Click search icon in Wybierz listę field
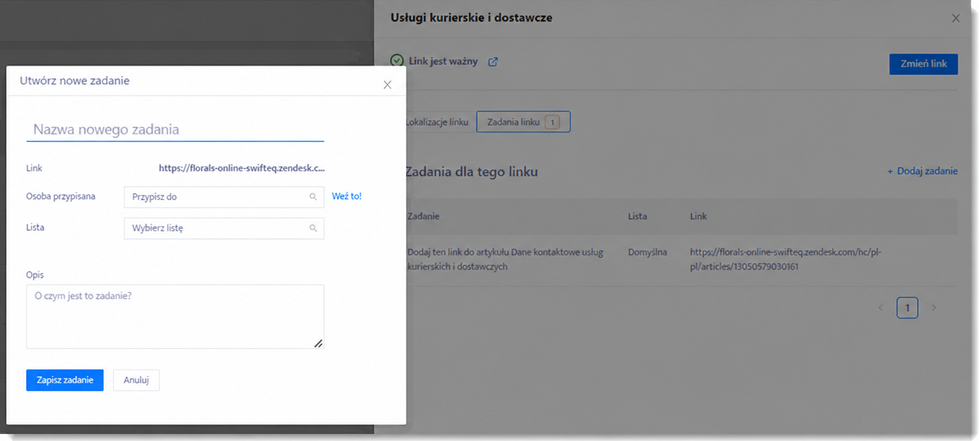The width and height of the screenshot is (979, 441). click(x=313, y=228)
